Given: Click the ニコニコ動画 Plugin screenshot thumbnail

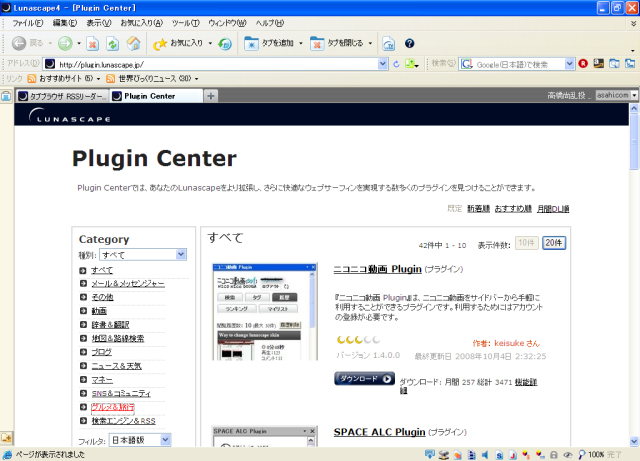Looking at the screenshot, I should pos(264,312).
